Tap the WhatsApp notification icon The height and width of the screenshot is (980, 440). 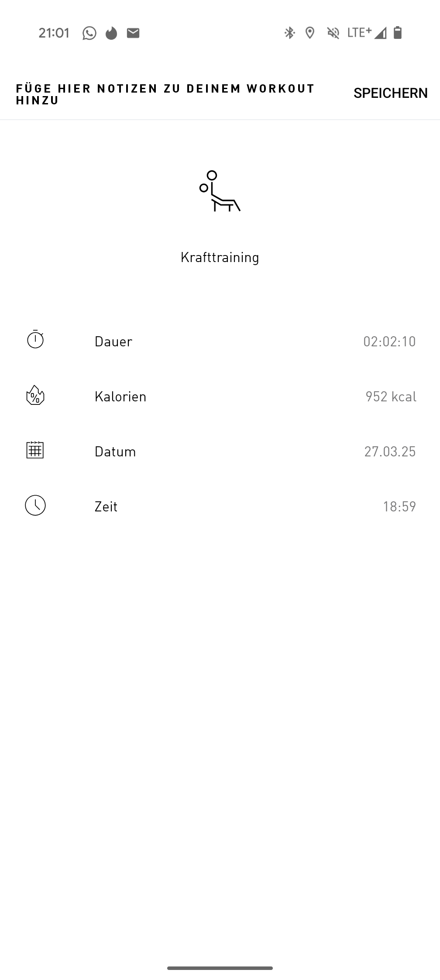point(89,33)
